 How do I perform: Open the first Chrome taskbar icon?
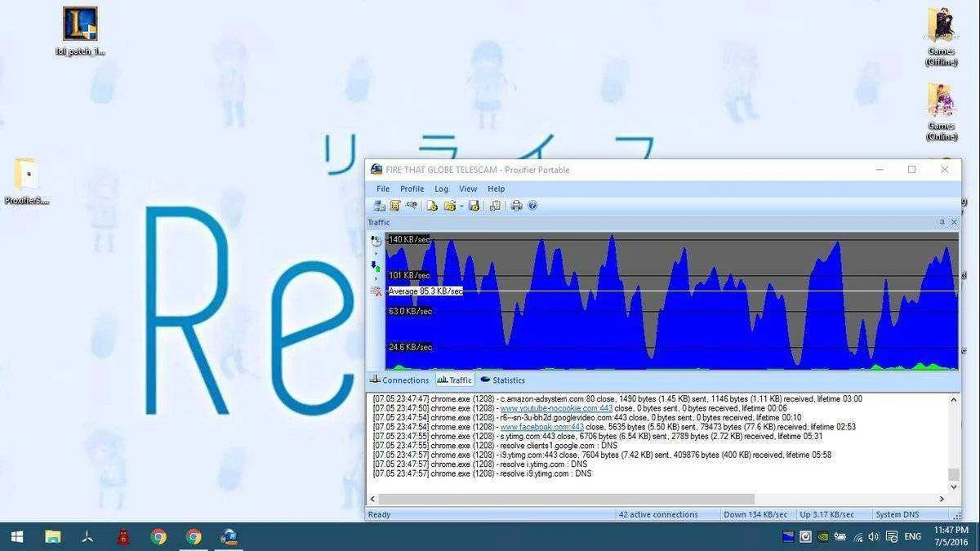coord(158,536)
